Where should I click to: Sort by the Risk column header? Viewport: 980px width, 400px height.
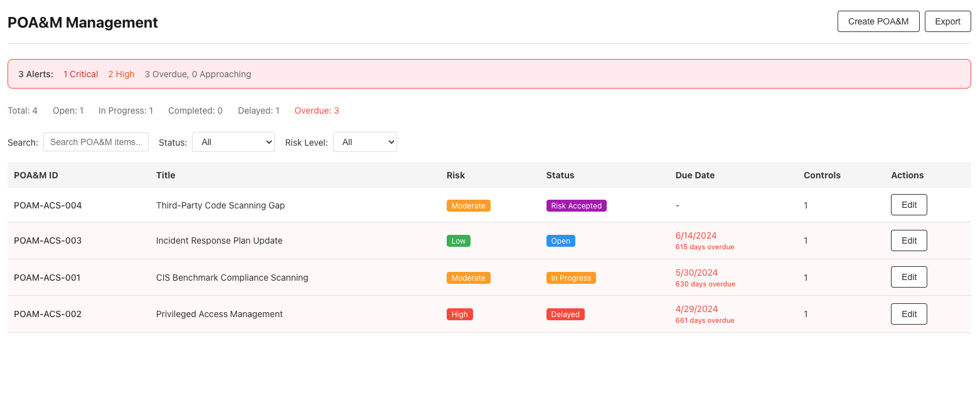click(x=455, y=175)
